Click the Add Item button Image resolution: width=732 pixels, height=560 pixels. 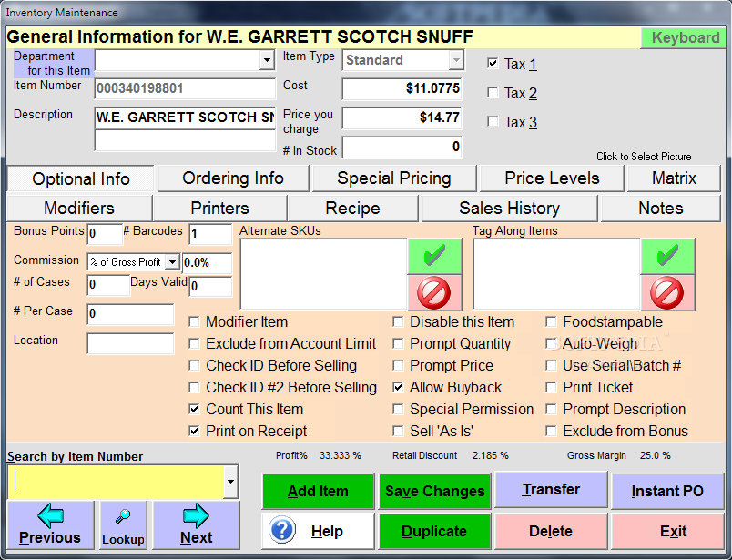tap(318, 491)
